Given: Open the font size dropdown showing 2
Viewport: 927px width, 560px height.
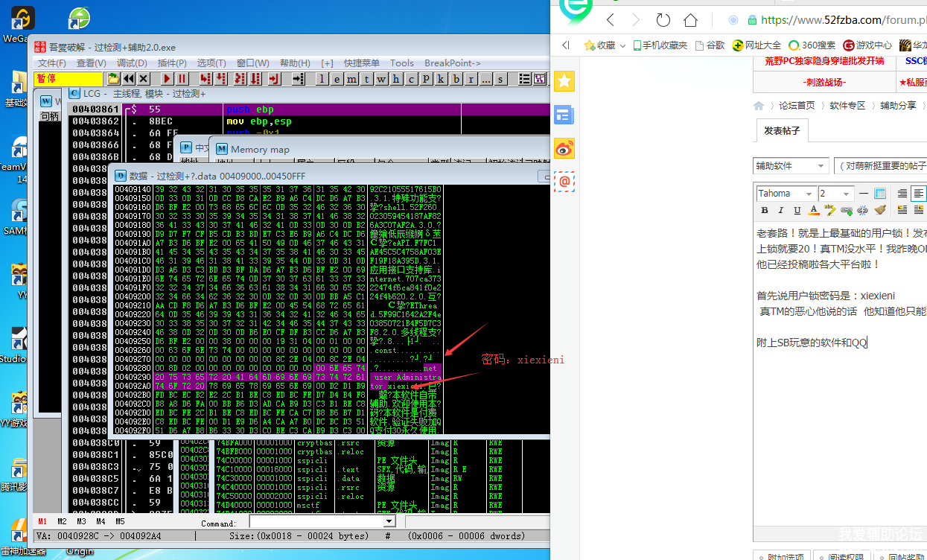Looking at the screenshot, I should click(x=836, y=194).
